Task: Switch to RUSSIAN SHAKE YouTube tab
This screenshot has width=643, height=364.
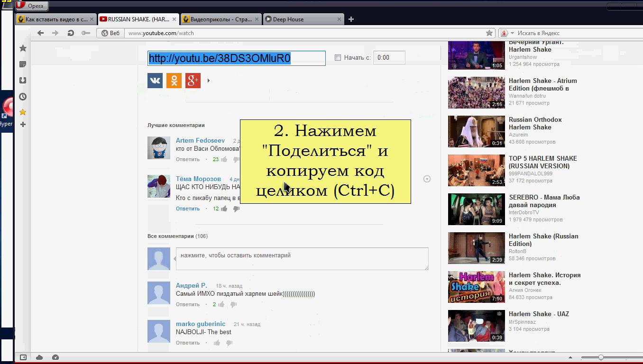Action: point(138,19)
